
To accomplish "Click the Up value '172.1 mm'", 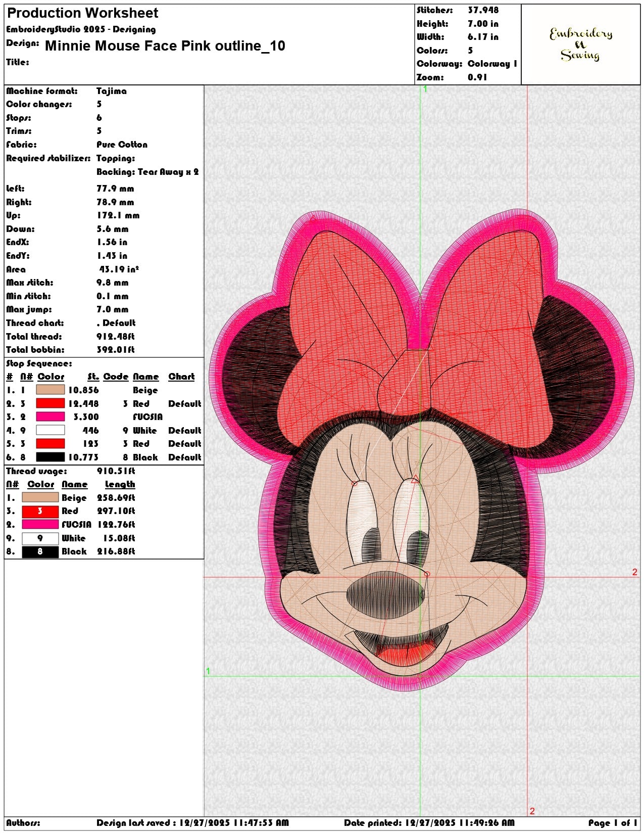I will point(118,215).
